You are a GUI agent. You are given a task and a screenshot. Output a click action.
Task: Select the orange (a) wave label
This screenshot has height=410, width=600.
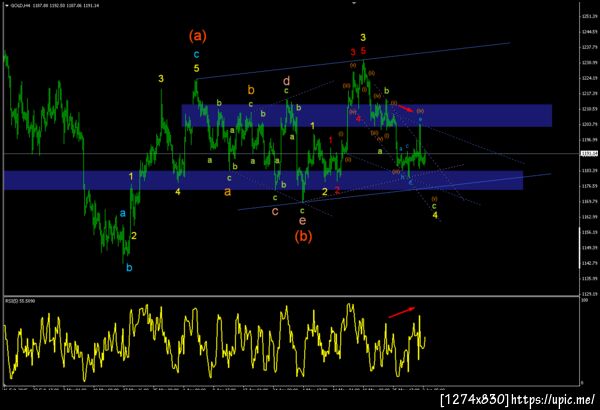coord(197,36)
